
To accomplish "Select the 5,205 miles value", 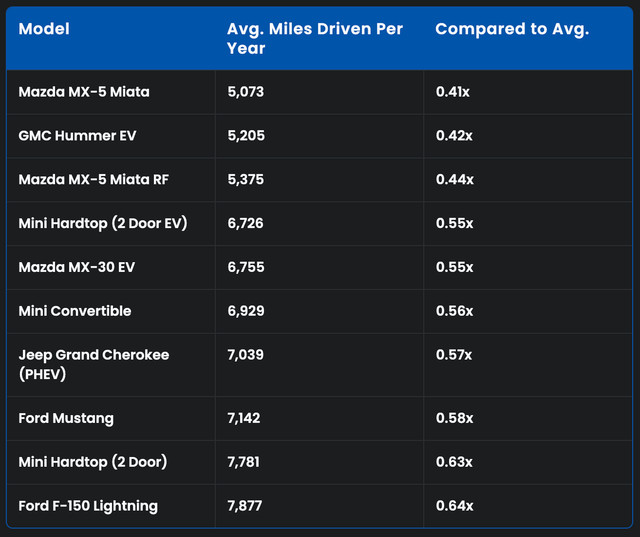I will point(246,135).
